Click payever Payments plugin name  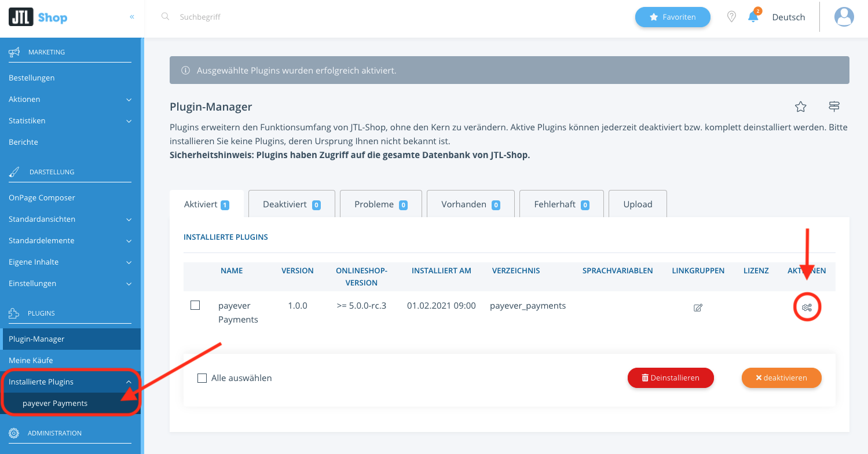click(238, 313)
